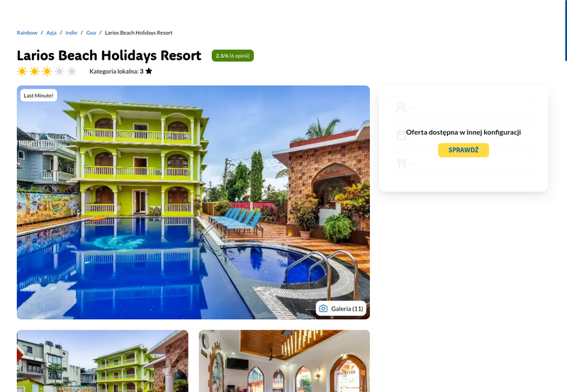Click the third sun rating icon
This screenshot has height=392, width=567.
[47, 71]
